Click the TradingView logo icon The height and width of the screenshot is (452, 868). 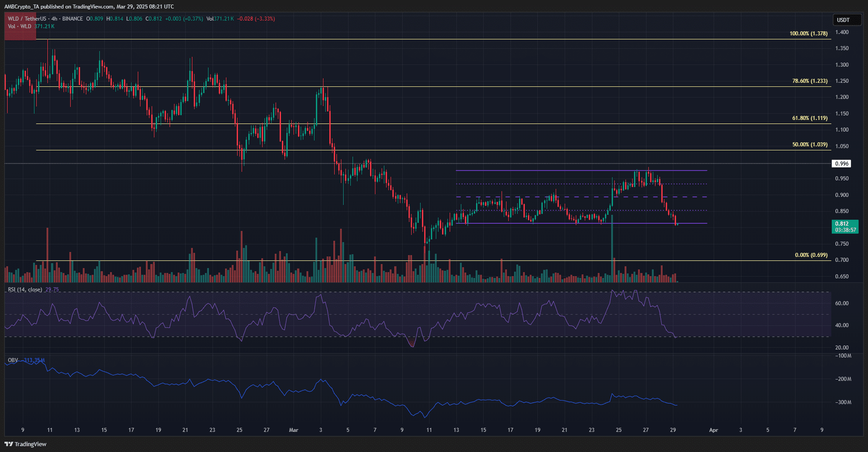pos(9,444)
